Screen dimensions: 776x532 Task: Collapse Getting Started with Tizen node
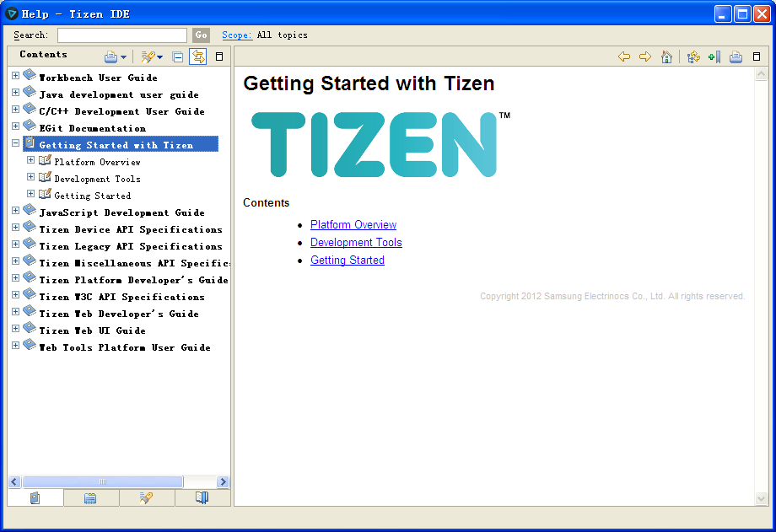tap(16, 143)
